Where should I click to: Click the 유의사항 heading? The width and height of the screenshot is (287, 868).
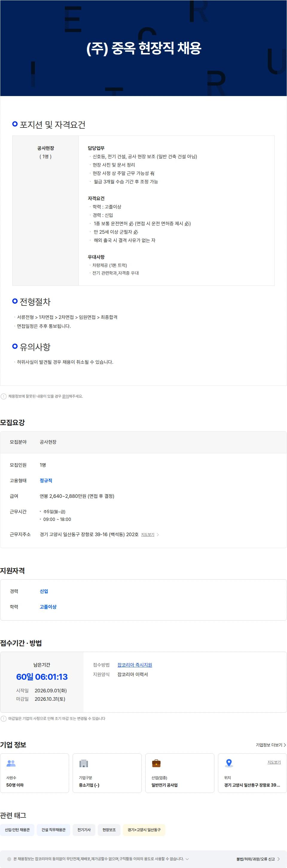coord(35,347)
